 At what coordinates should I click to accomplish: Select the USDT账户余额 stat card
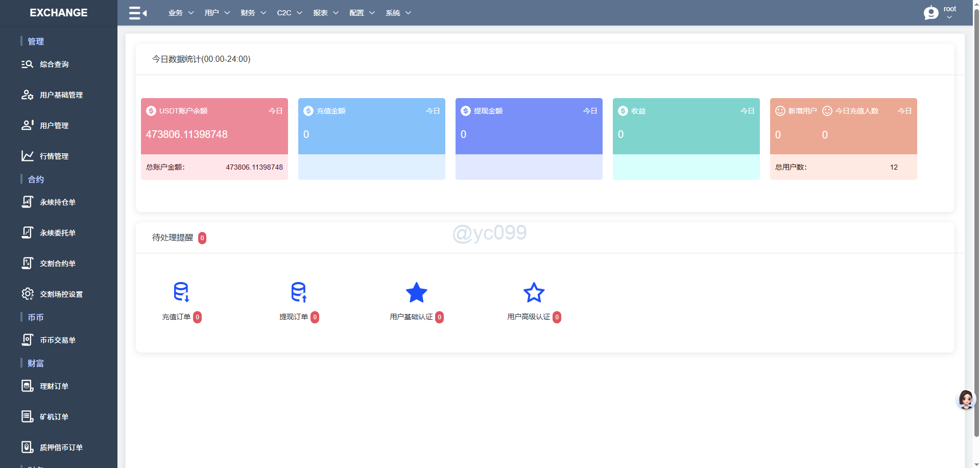(214, 127)
